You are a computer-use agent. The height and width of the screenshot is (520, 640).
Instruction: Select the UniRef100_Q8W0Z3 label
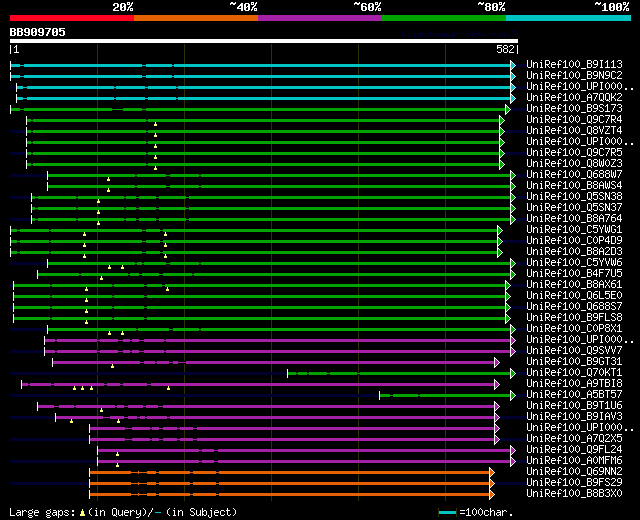coord(574,163)
